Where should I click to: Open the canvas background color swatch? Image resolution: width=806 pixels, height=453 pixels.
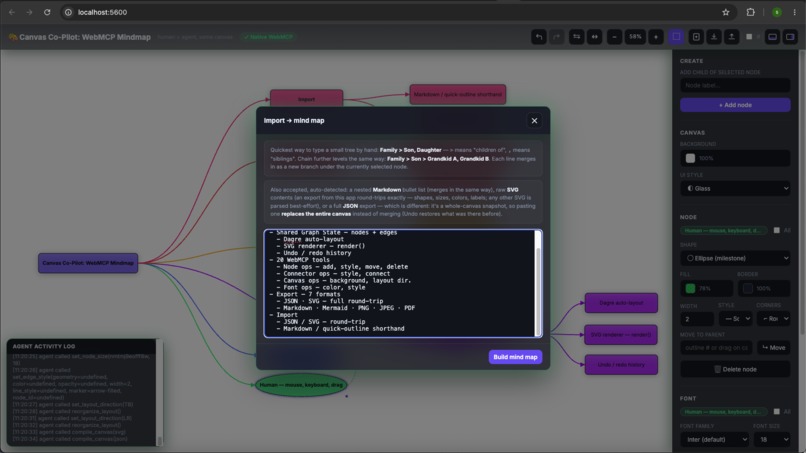tap(690, 158)
